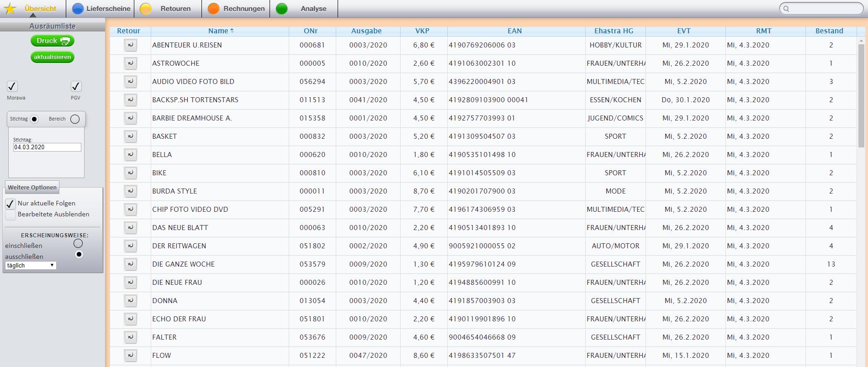868x367 pixels.
Task: Click the green circle Analyse icon
Action: 281,8
